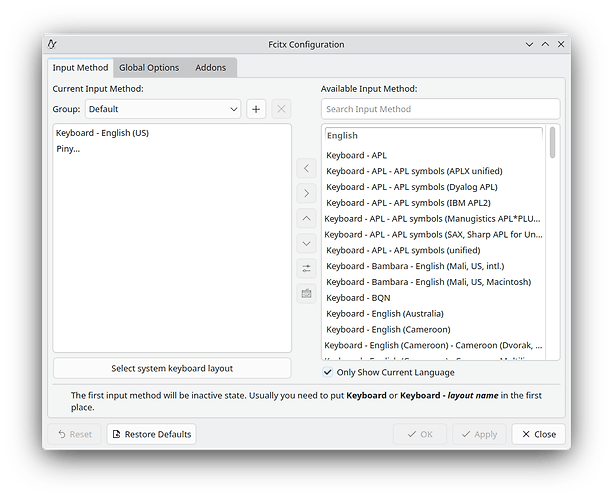
Task: Click the Search Input Method field
Action: click(x=441, y=109)
